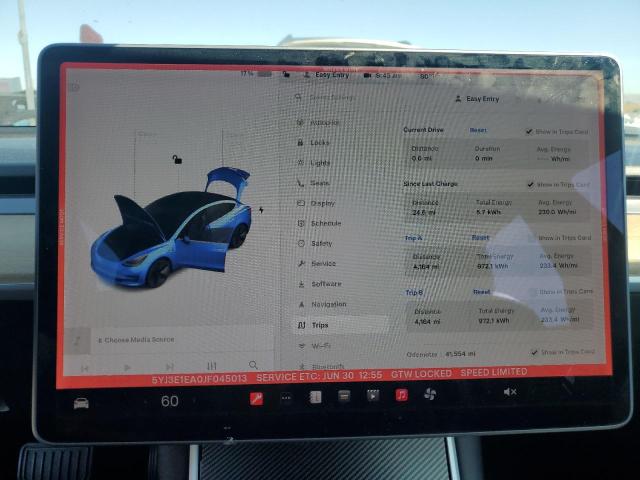This screenshot has height=480, width=640.
Task: Toggle Since Last Charge Show in Trips Card
Action: [531, 184]
